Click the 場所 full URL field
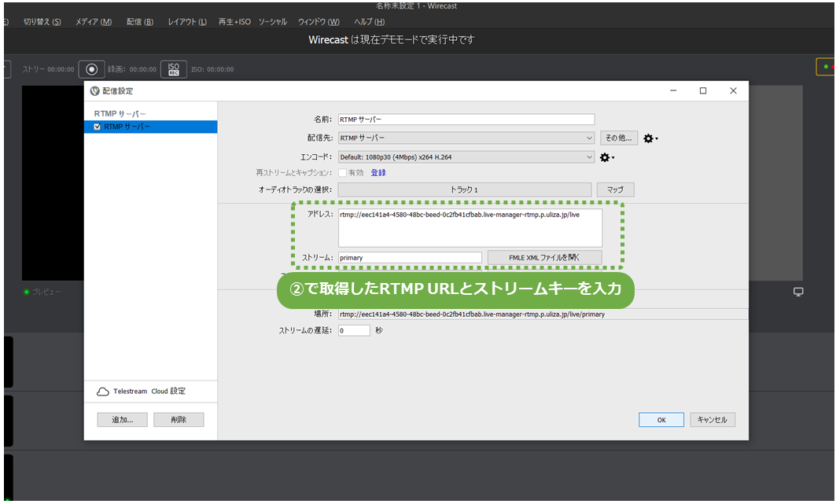Viewport: 836px width, 504px height. [543, 315]
